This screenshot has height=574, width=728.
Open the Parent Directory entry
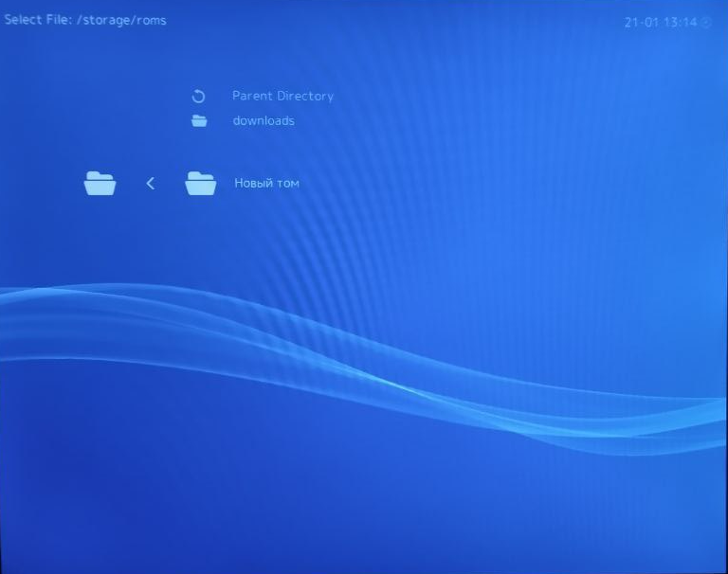282,96
